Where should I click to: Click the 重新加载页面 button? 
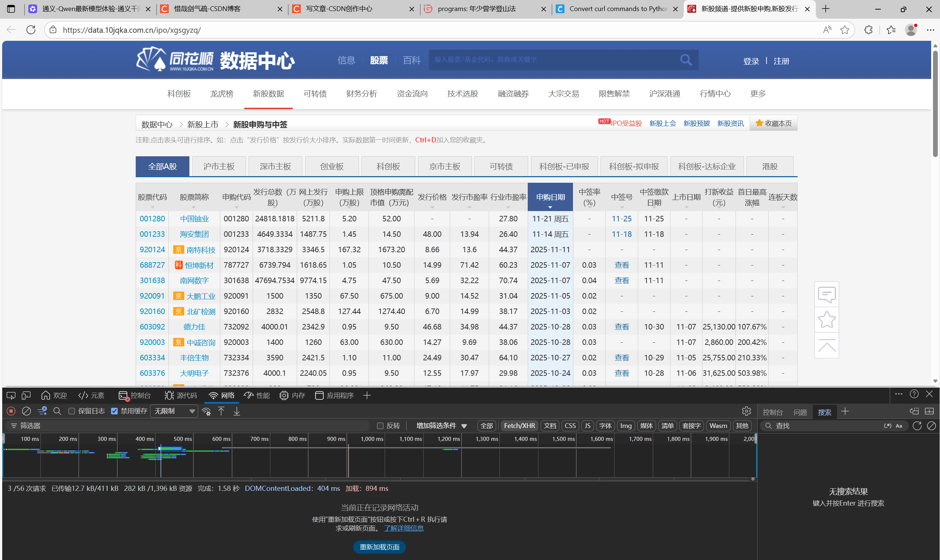click(x=379, y=547)
